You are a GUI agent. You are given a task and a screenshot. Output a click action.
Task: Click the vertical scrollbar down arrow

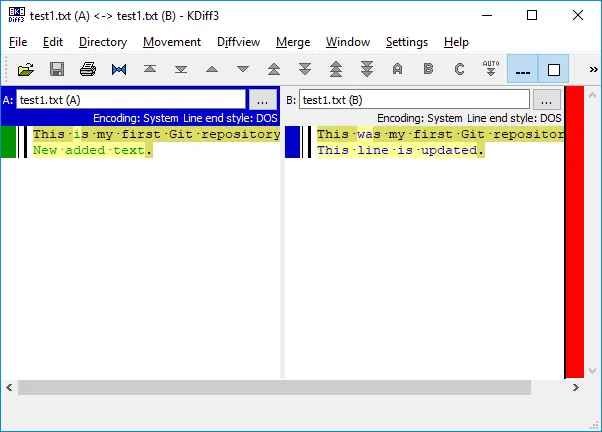coord(592,371)
